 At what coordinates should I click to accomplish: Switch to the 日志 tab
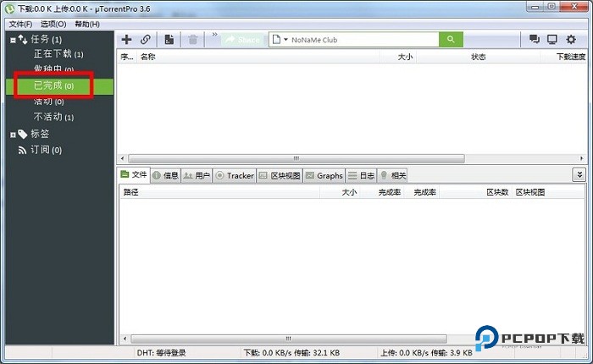pos(362,175)
